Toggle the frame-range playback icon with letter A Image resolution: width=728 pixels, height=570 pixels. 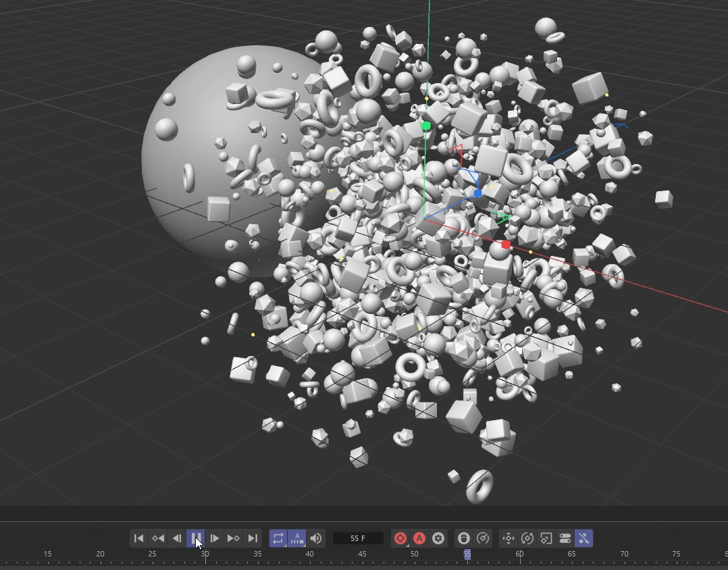point(297,538)
